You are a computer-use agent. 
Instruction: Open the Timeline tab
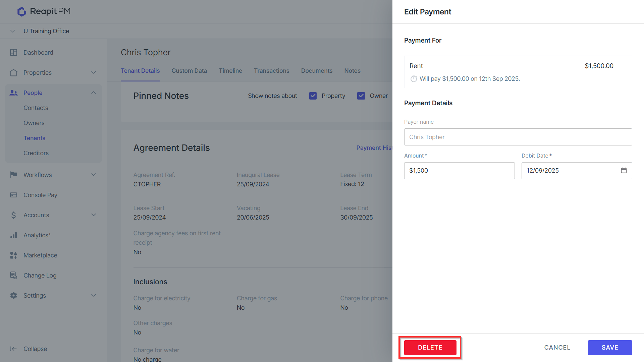point(230,71)
